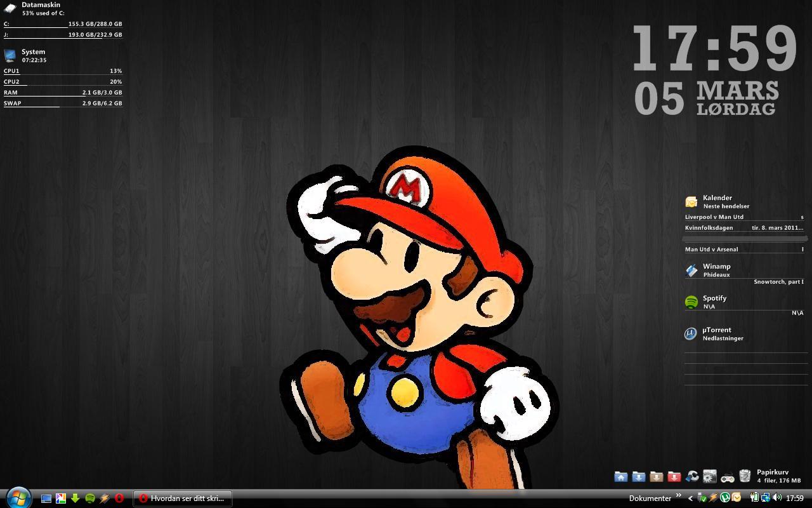Open the Windows Start orb
Screen dimensions: 812x508
pos(18,498)
